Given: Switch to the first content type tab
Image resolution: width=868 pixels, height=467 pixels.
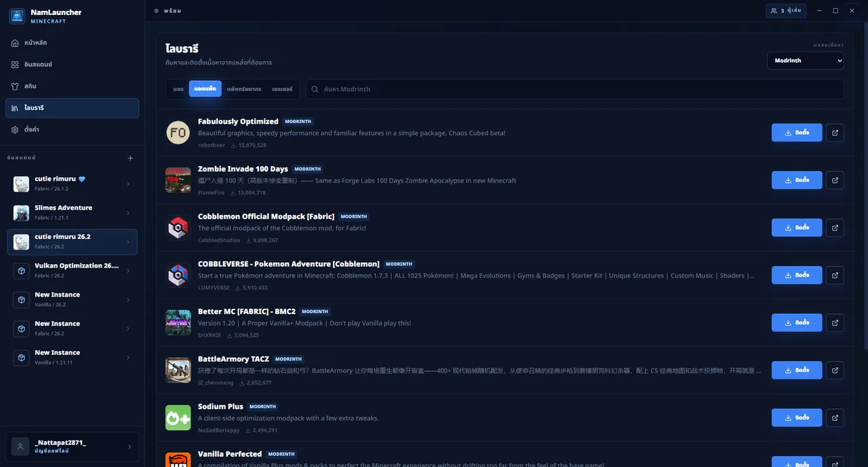Looking at the screenshot, I should tap(178, 89).
